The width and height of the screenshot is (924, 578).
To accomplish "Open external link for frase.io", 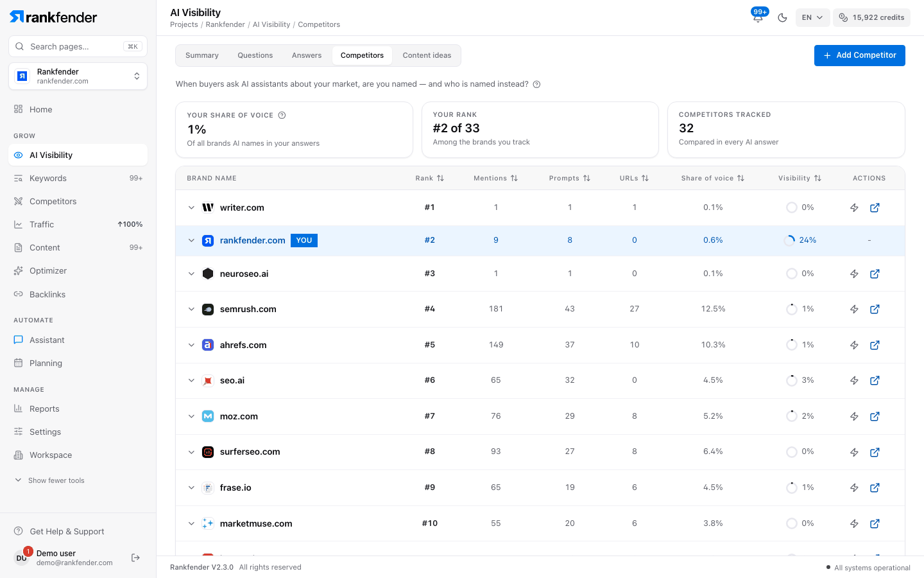I will 875,488.
